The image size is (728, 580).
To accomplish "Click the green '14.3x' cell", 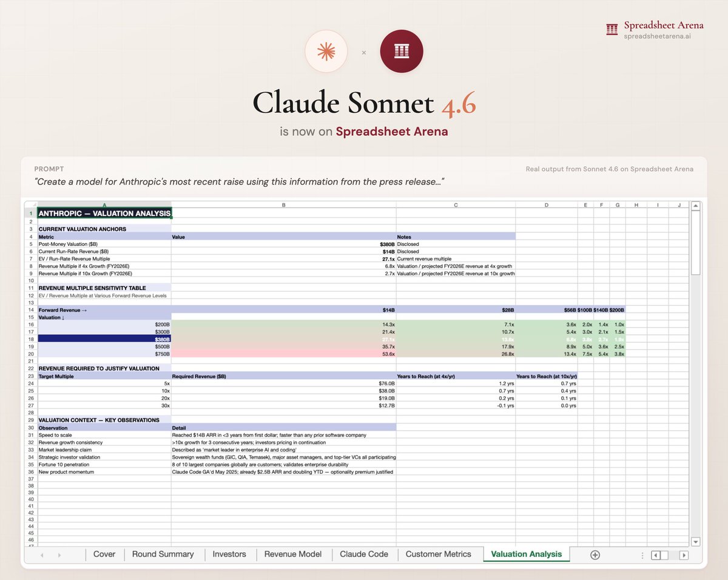I will tap(284, 325).
